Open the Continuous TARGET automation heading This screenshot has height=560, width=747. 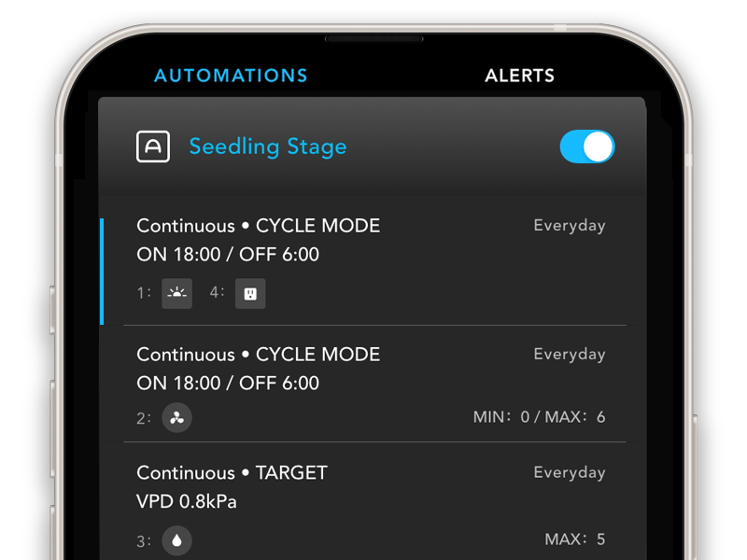click(232, 473)
